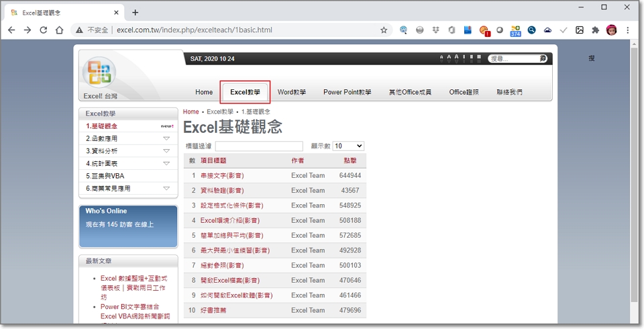The height and width of the screenshot is (329, 644).
Task: Open Chrome's three-dot menu
Action: (628, 30)
